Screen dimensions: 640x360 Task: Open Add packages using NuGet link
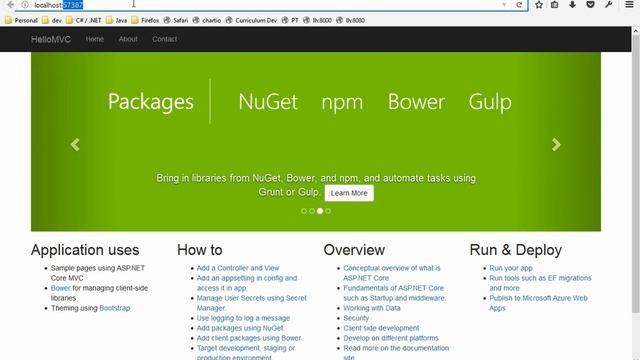pyautogui.click(x=240, y=328)
